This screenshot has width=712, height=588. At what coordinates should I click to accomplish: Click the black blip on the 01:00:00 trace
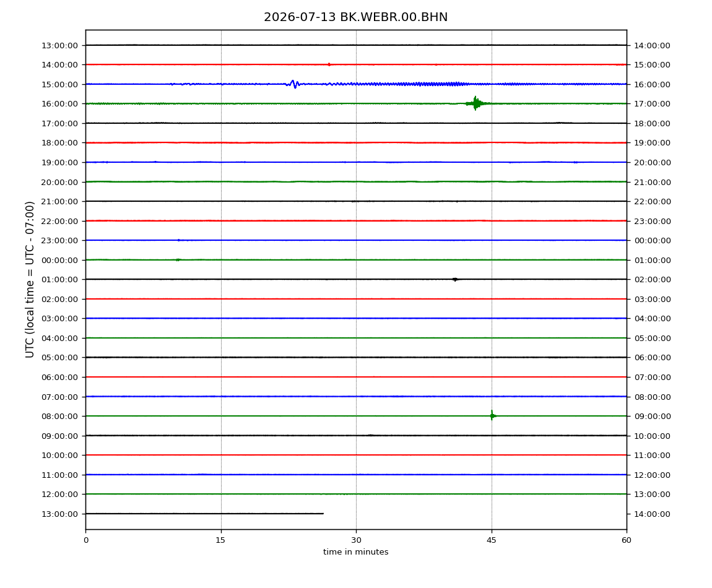[455, 279]
